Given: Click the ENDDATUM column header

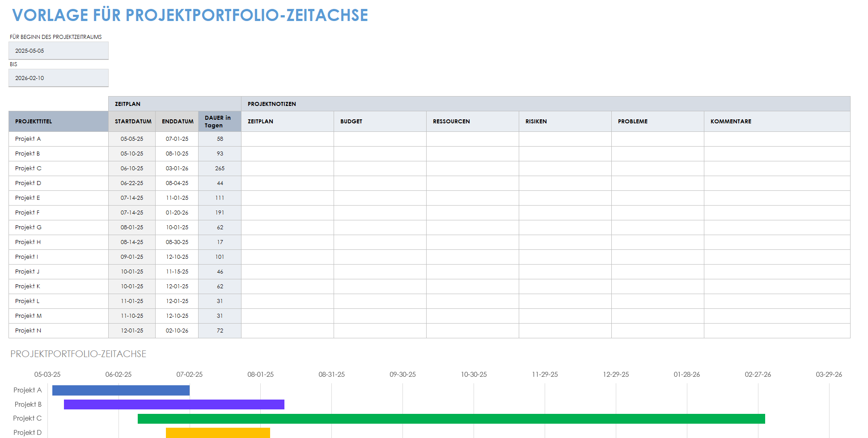Looking at the screenshot, I should [x=177, y=121].
